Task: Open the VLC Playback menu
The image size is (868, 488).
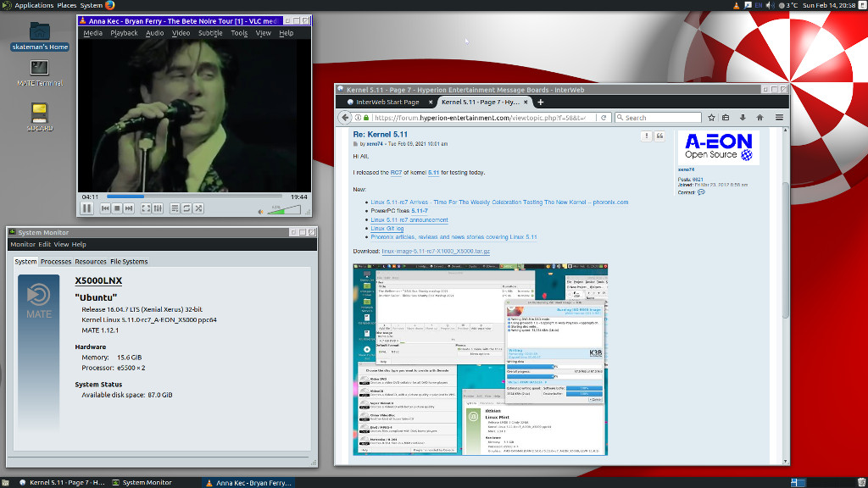Action: coord(124,33)
